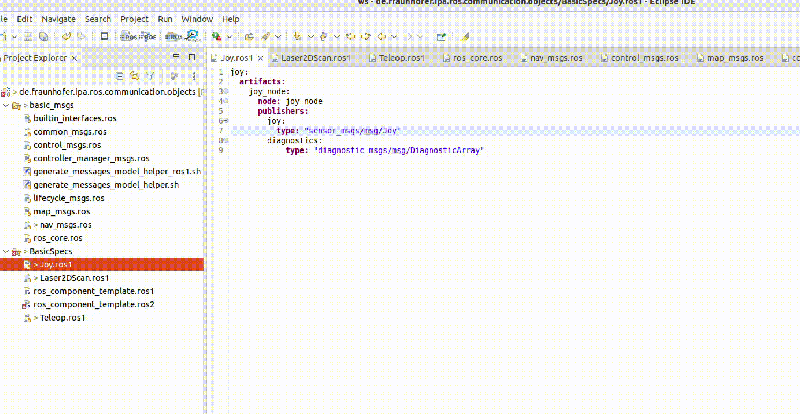Click the pencil/annotation toolbar icon
The image size is (800, 414).
266,37
